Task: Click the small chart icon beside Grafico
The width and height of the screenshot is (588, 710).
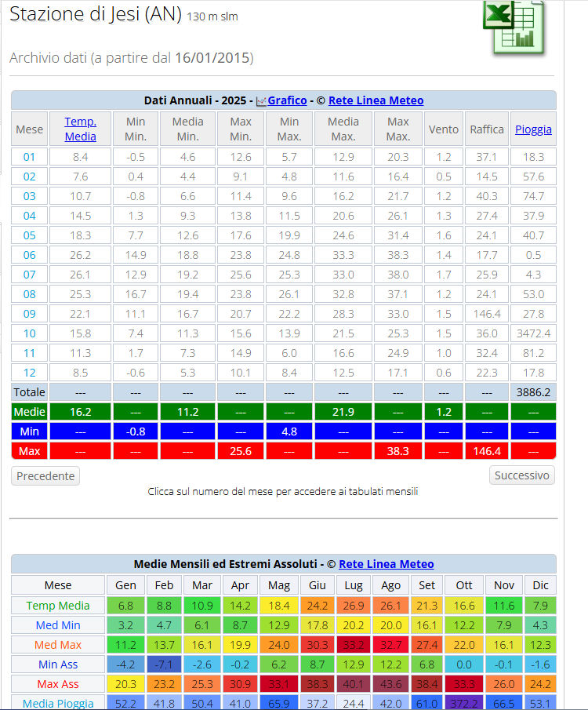Action: click(x=261, y=101)
